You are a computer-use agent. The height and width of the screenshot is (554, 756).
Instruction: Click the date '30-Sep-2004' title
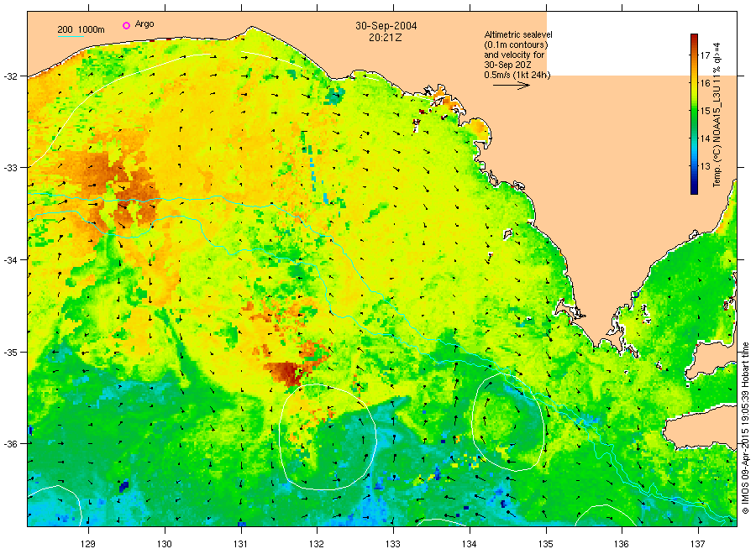[386, 26]
